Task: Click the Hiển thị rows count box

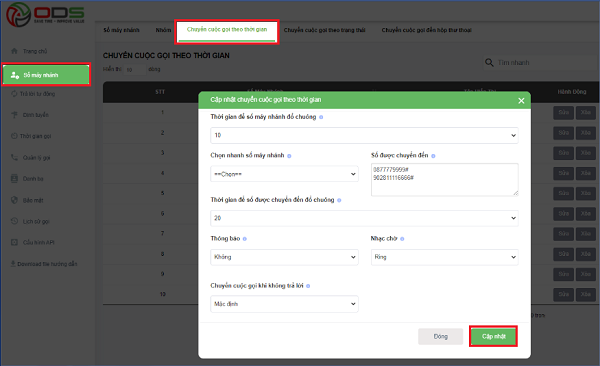Action: point(134,69)
